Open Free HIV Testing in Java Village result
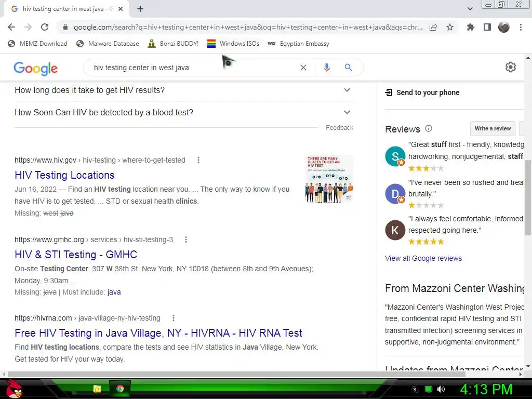 [158, 333]
